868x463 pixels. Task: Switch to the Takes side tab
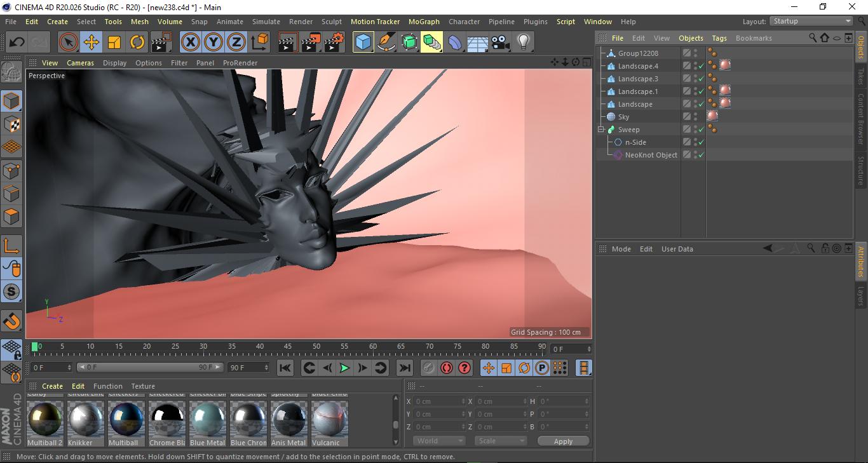pos(861,75)
